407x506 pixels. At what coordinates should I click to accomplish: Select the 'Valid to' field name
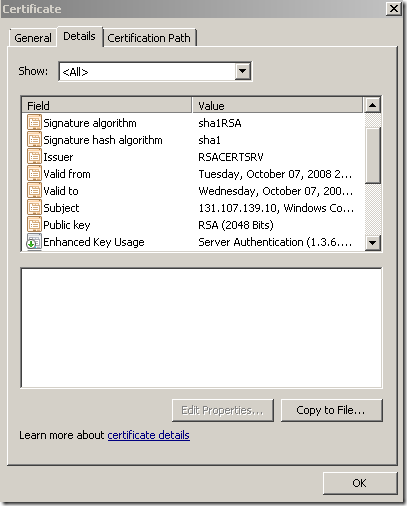point(61,191)
